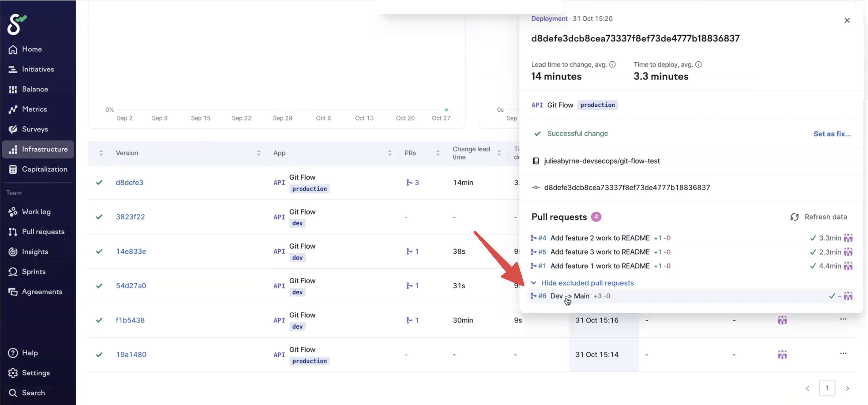Sort table by Version column
This screenshot has width=868, height=405.
click(x=258, y=153)
